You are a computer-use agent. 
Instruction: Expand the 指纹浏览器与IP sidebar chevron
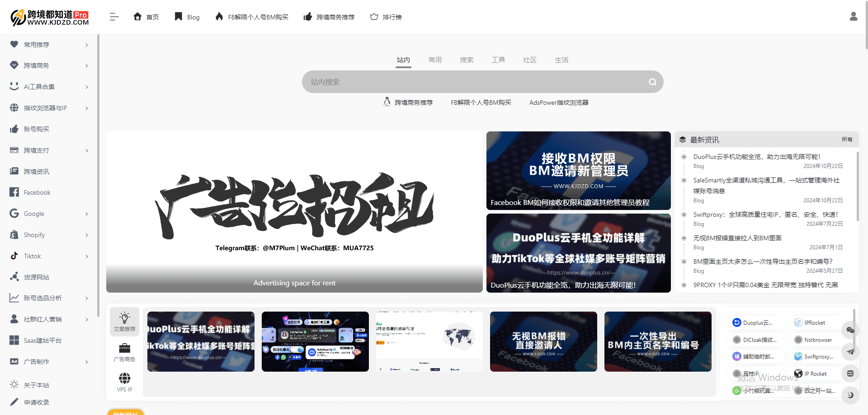(x=87, y=108)
